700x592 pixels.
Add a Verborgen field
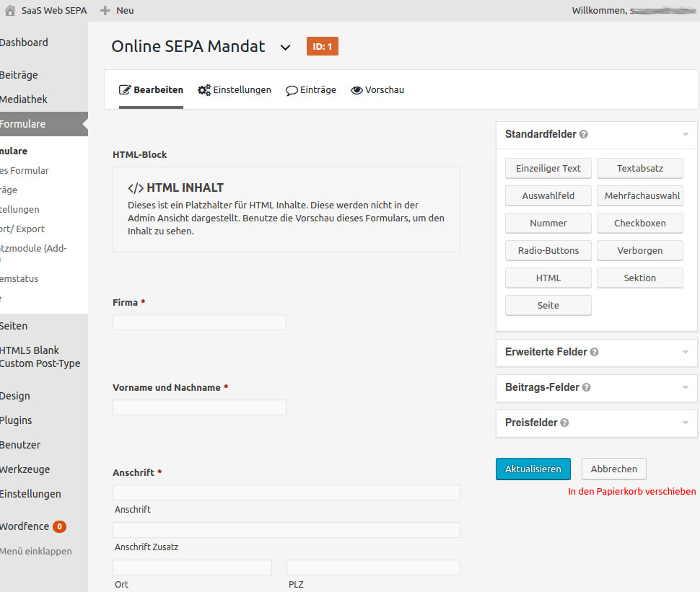click(x=639, y=251)
